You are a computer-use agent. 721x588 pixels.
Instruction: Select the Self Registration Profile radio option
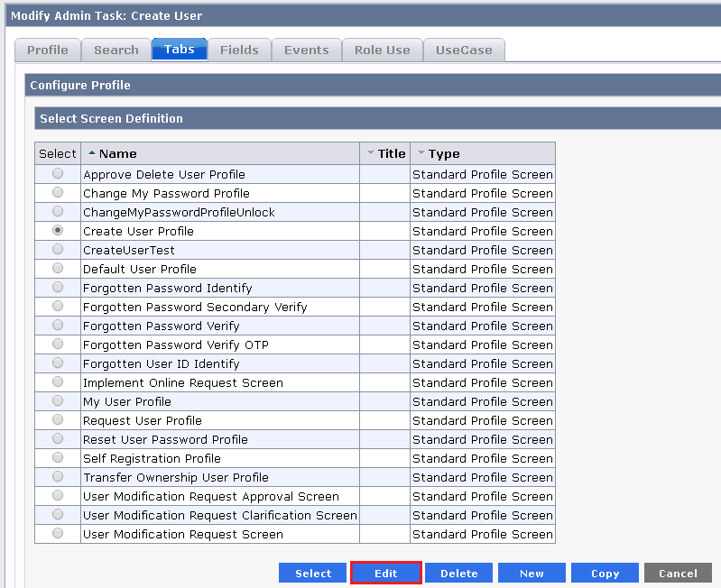point(58,457)
